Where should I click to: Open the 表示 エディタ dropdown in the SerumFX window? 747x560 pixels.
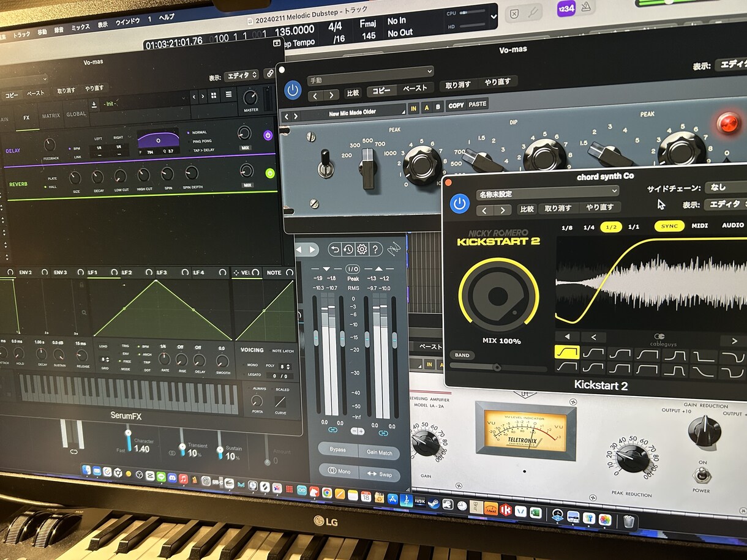[x=242, y=76]
